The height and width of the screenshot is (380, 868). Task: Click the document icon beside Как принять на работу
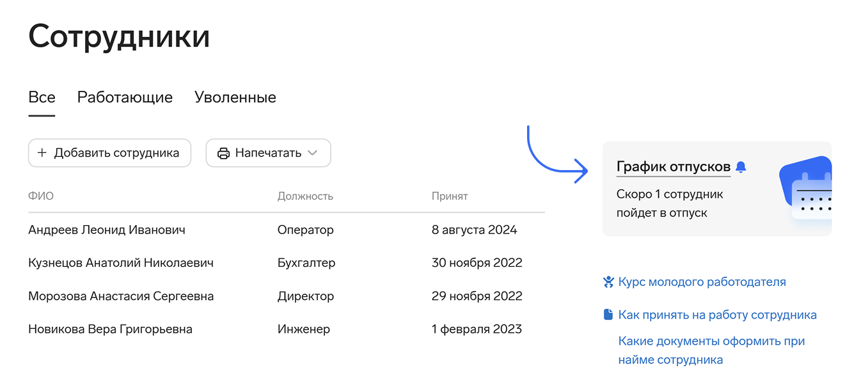[x=608, y=315]
